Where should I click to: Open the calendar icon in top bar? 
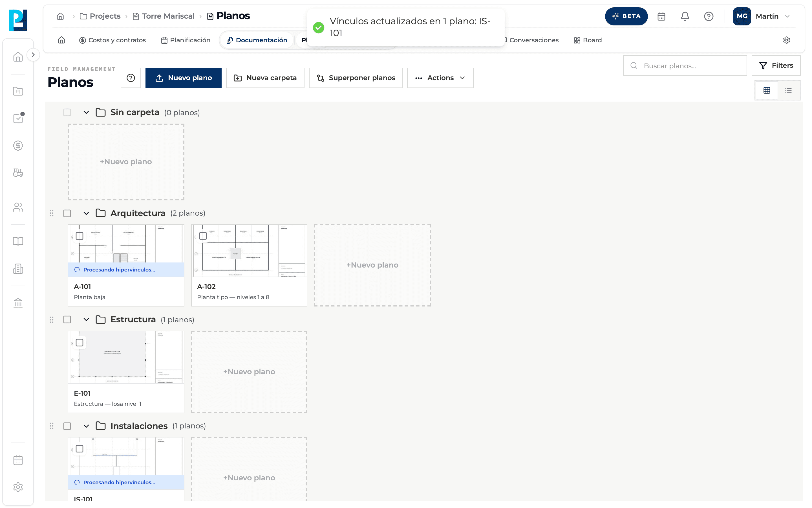click(x=661, y=16)
